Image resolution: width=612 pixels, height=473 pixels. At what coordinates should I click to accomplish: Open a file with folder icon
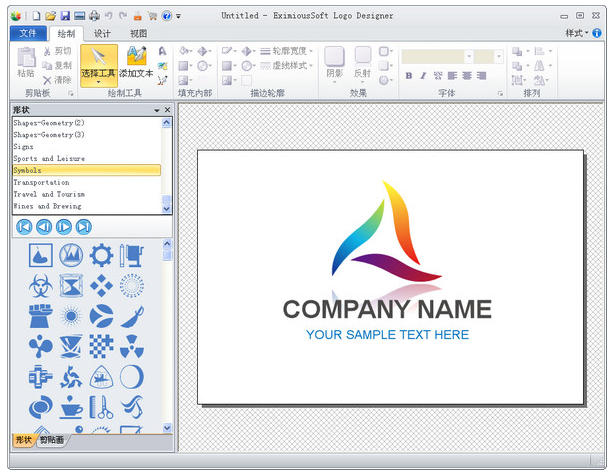coord(50,16)
